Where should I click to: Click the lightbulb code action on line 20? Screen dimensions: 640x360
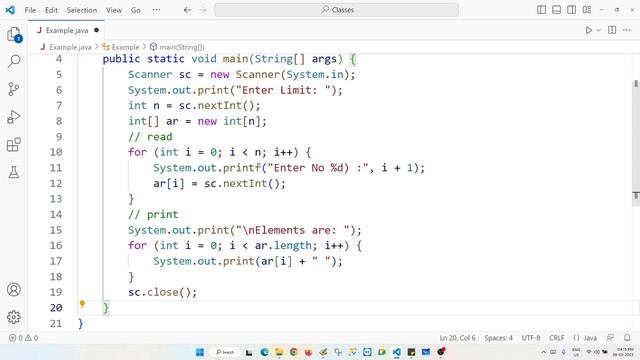coord(82,304)
